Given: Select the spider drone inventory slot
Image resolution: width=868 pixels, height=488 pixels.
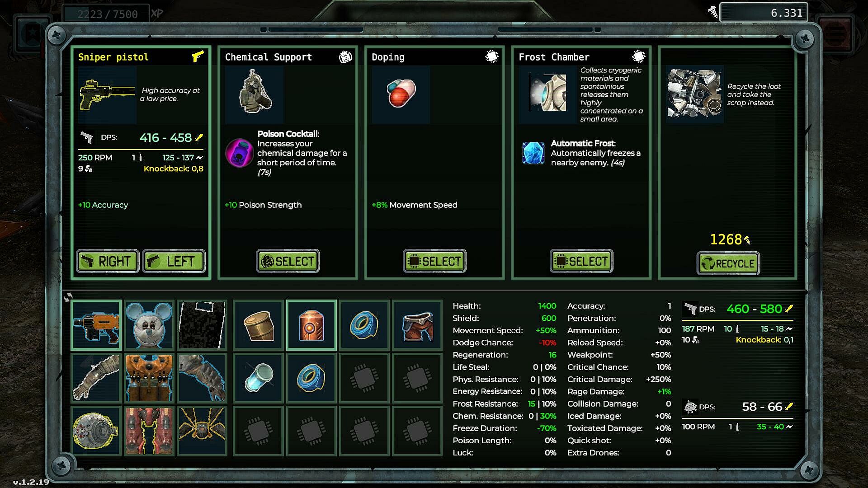Looking at the screenshot, I should coord(202,431).
